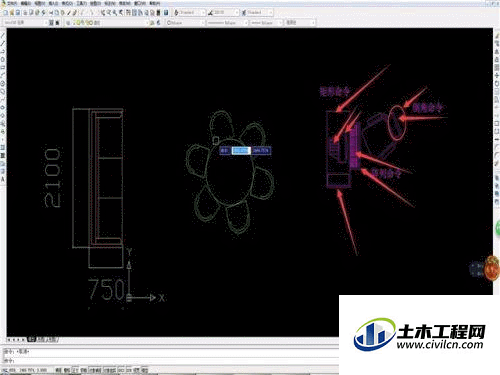Viewport: 500px width, 375px height.
Task: Click the highlighted dynamic input distance field
Action: pos(241,151)
